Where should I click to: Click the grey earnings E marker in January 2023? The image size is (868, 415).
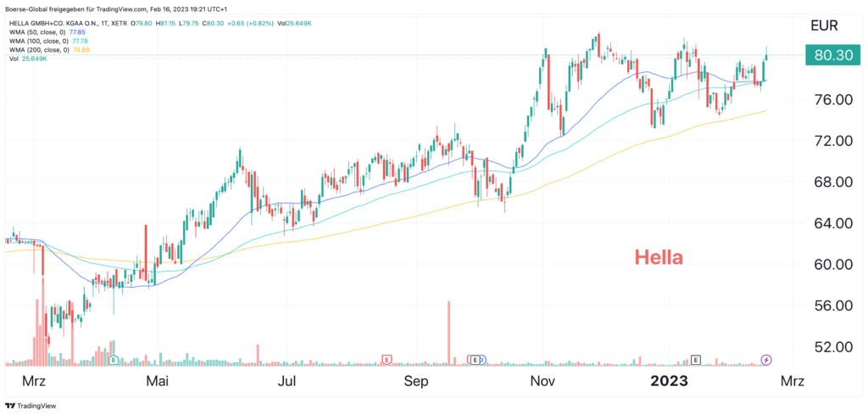696,360
